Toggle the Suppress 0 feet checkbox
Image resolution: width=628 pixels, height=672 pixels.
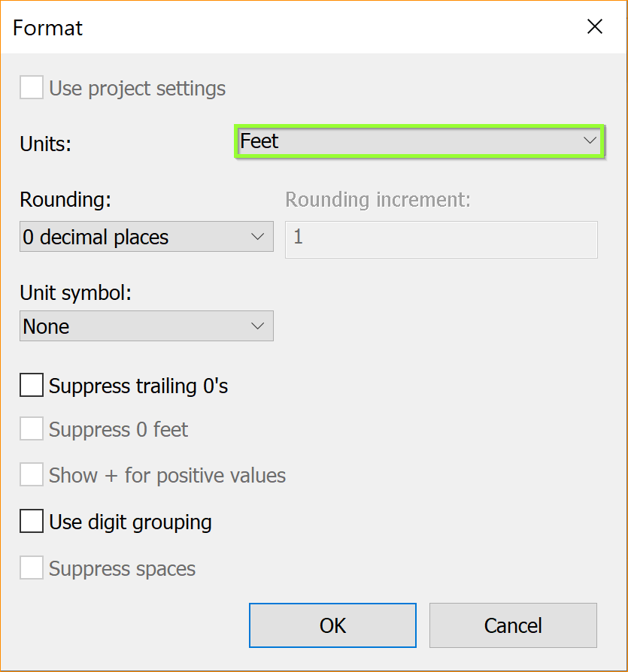pyautogui.click(x=32, y=430)
